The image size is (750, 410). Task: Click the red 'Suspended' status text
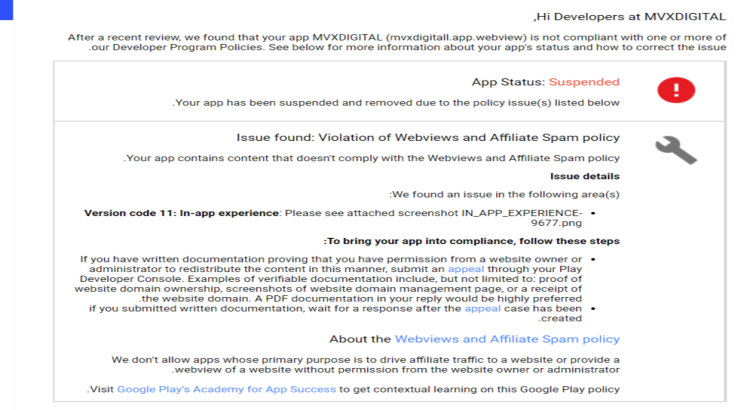[x=585, y=82]
